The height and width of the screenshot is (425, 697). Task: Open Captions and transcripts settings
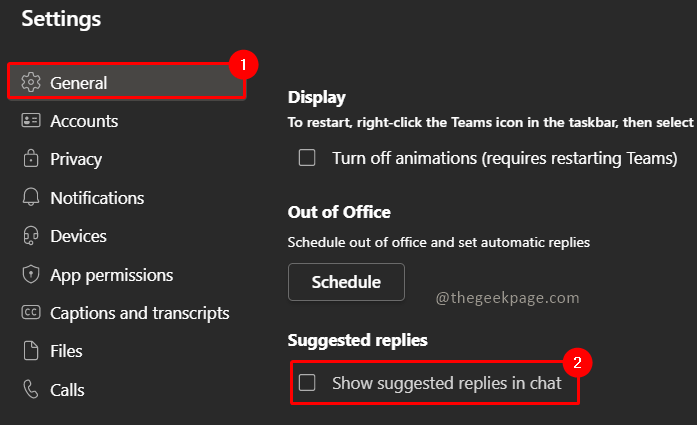pyautogui.click(x=139, y=313)
